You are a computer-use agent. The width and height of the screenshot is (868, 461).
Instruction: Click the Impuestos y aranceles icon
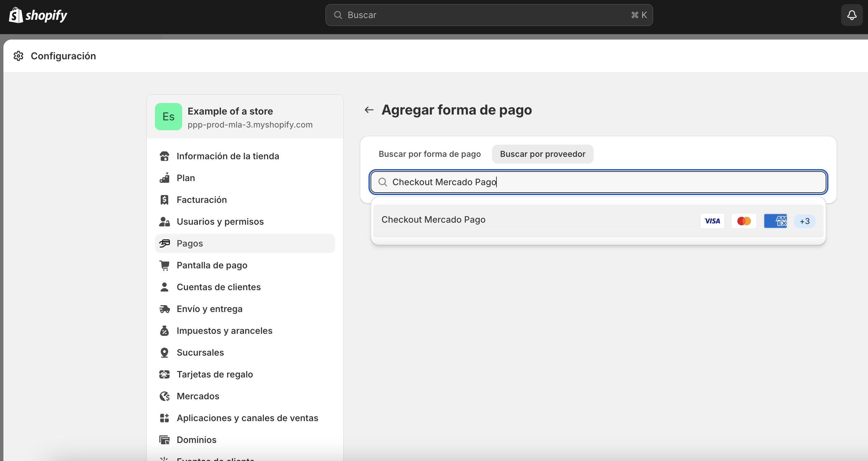tap(164, 331)
